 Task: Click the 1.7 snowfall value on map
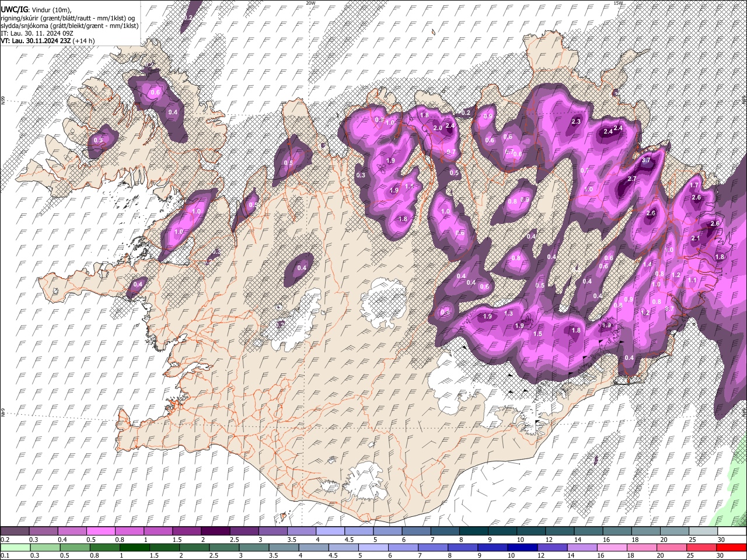[694, 185]
